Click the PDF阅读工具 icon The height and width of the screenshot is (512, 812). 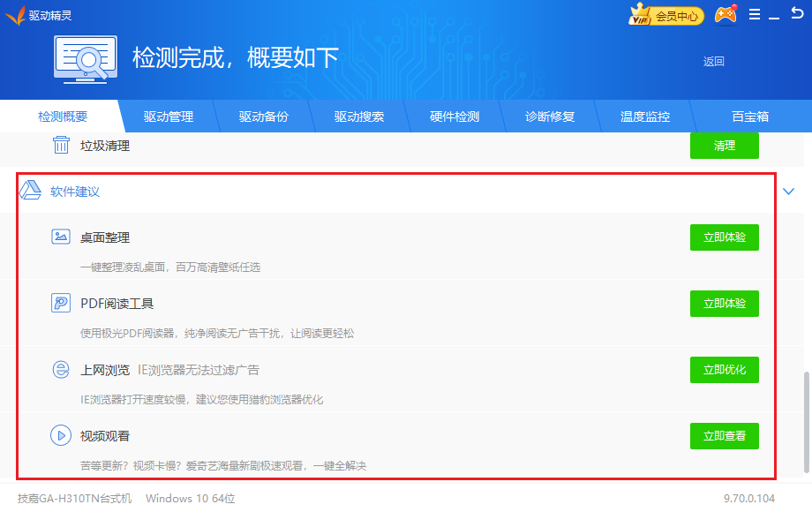coord(61,303)
